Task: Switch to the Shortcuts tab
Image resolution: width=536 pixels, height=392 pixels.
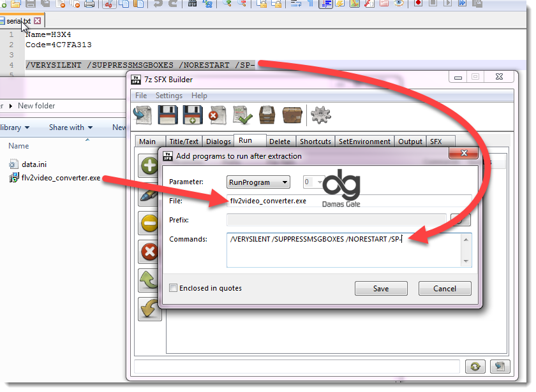Action: [315, 142]
